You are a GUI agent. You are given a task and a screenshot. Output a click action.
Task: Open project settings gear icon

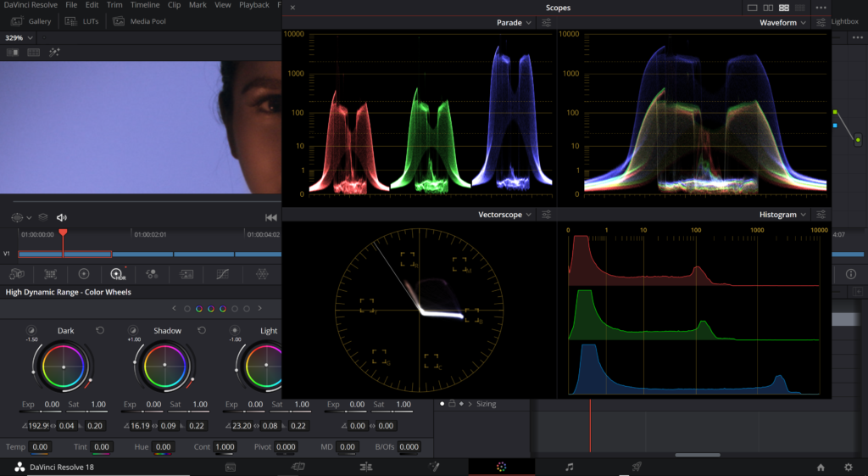click(848, 467)
